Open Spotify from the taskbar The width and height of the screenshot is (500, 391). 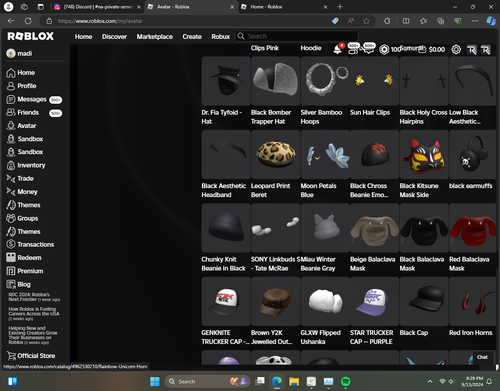click(x=346, y=381)
